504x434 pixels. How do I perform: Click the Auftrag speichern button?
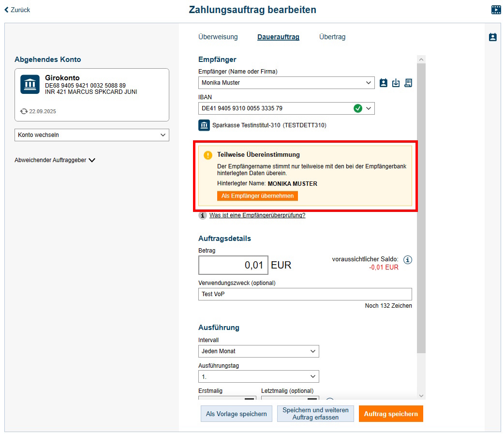[x=390, y=414]
